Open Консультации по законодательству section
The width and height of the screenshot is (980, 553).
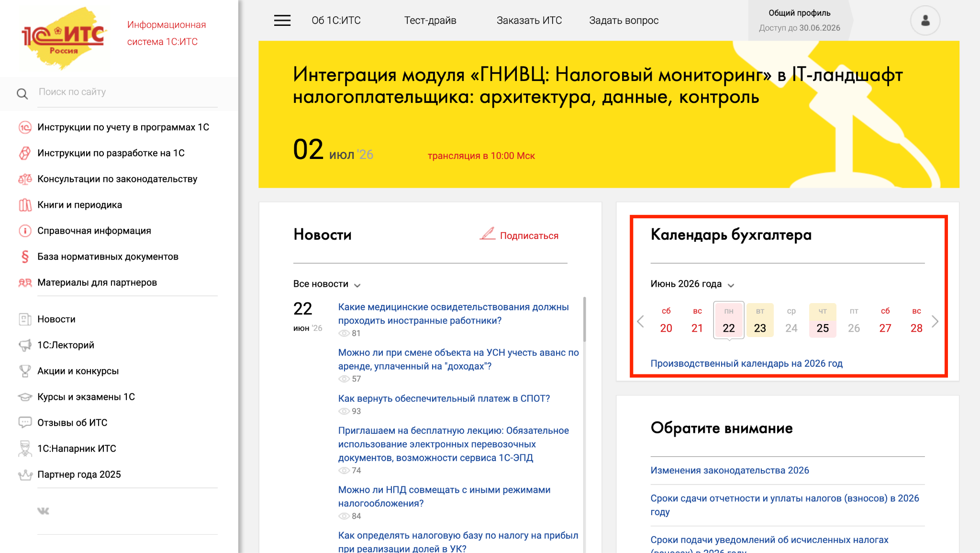pos(117,179)
